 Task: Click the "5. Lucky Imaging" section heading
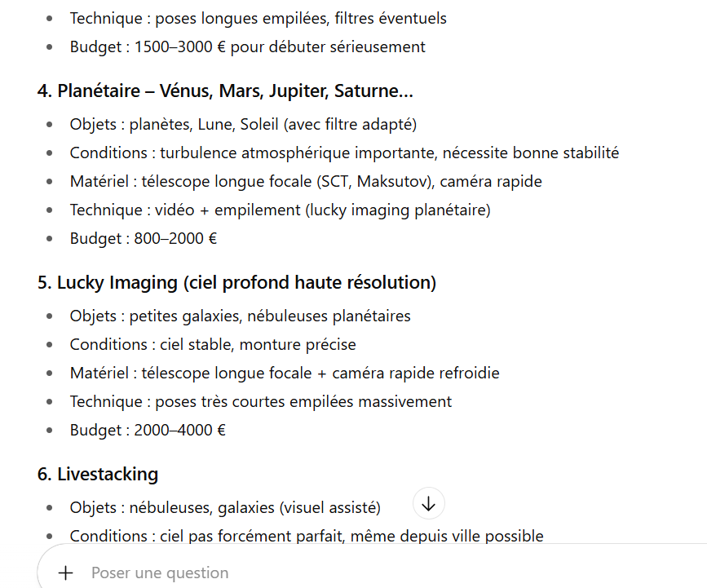(236, 283)
